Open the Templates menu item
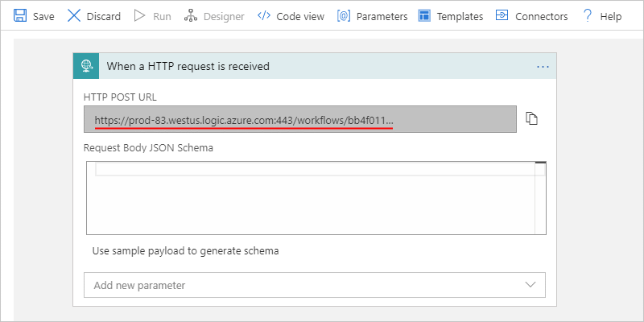Screen dimensions: 644x322 tap(460, 16)
